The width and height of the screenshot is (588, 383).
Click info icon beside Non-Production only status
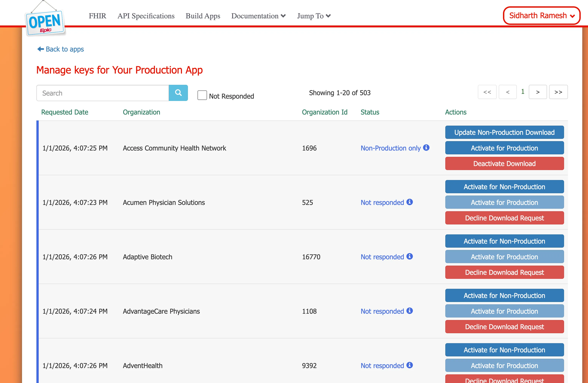click(x=426, y=147)
